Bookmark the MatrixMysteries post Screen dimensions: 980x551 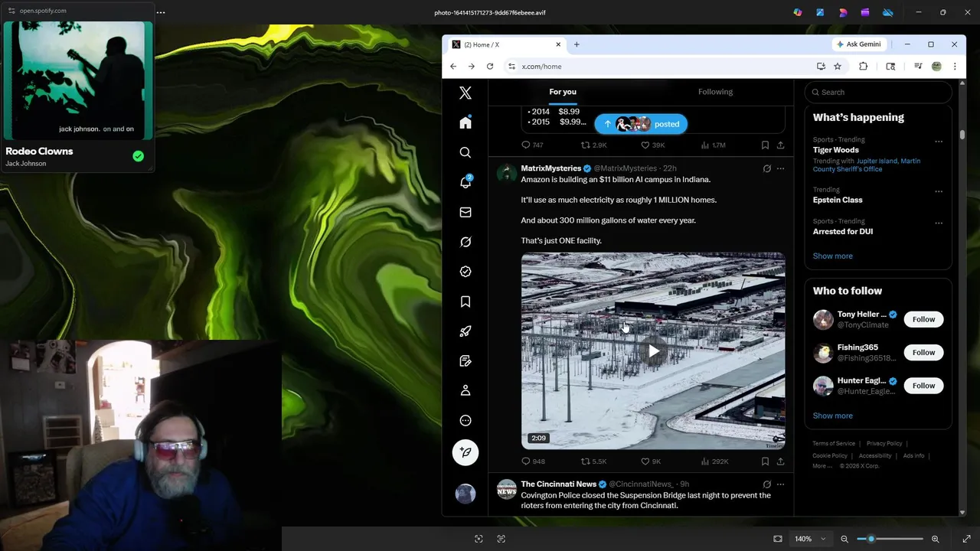tap(765, 461)
